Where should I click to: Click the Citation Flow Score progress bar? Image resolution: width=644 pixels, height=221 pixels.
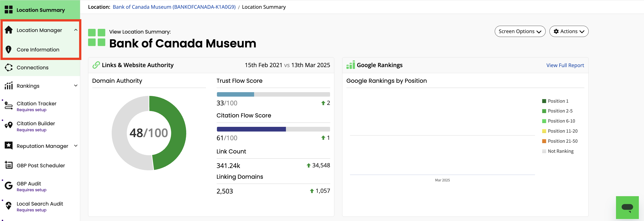pyautogui.click(x=273, y=129)
